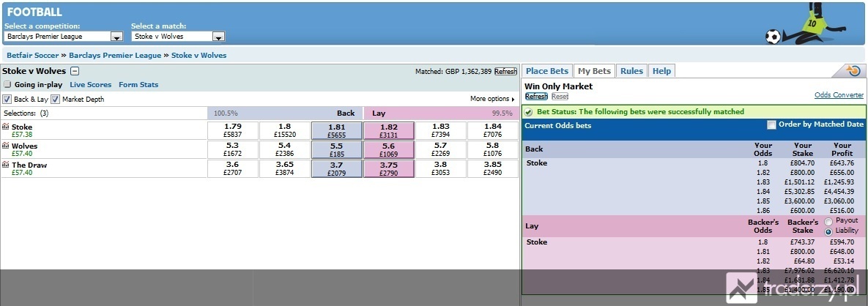Image resolution: width=868 pixels, height=306 pixels.
Task: Go to Betfair Soccer breadcrumb
Action: pyautogui.click(x=33, y=56)
